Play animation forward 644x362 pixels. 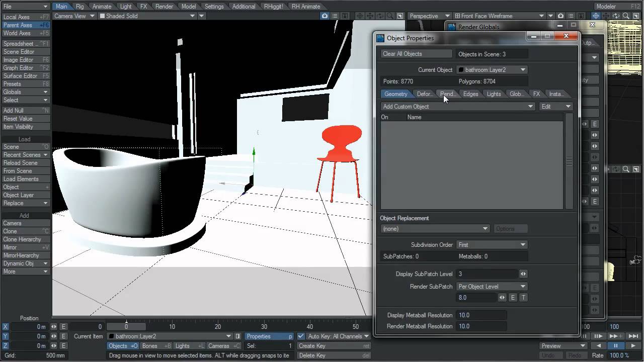click(x=632, y=346)
